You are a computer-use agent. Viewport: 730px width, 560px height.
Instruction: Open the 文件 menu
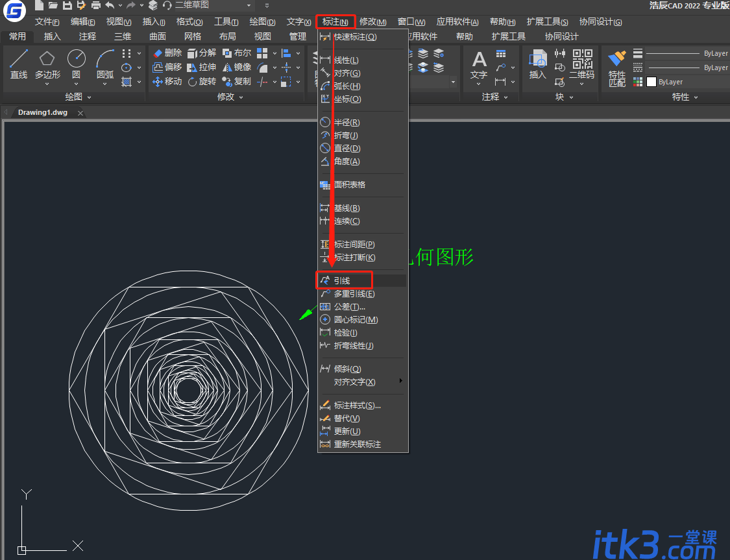tap(47, 22)
